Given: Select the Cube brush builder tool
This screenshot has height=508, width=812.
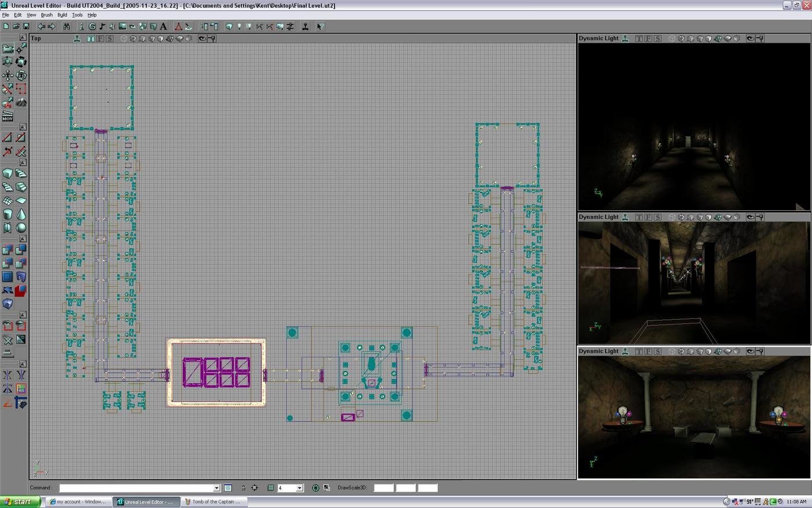Looking at the screenshot, I should coord(7,173).
